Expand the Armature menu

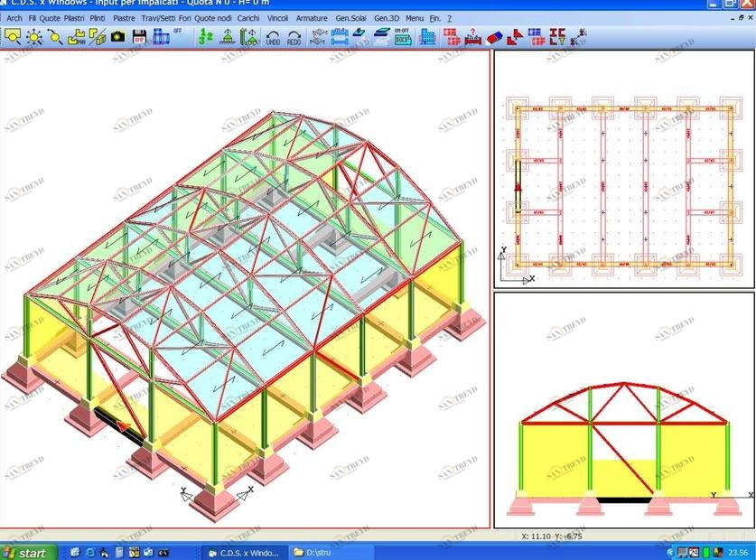pos(312,18)
